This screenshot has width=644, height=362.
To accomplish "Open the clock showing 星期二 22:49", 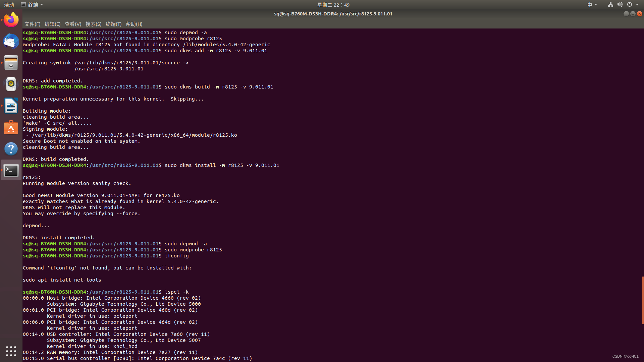I will pyautogui.click(x=333, y=5).
